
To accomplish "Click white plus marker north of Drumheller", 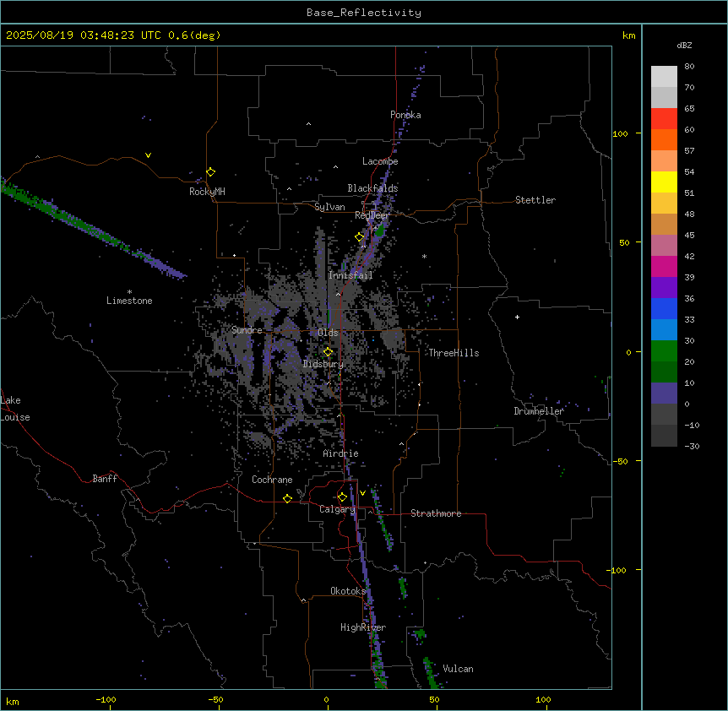I will coord(517,317).
